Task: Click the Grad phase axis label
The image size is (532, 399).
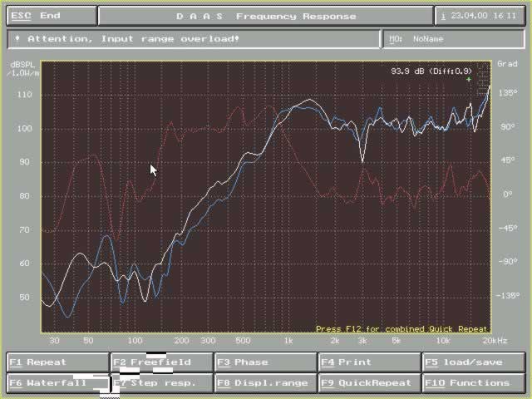Action: pos(506,64)
